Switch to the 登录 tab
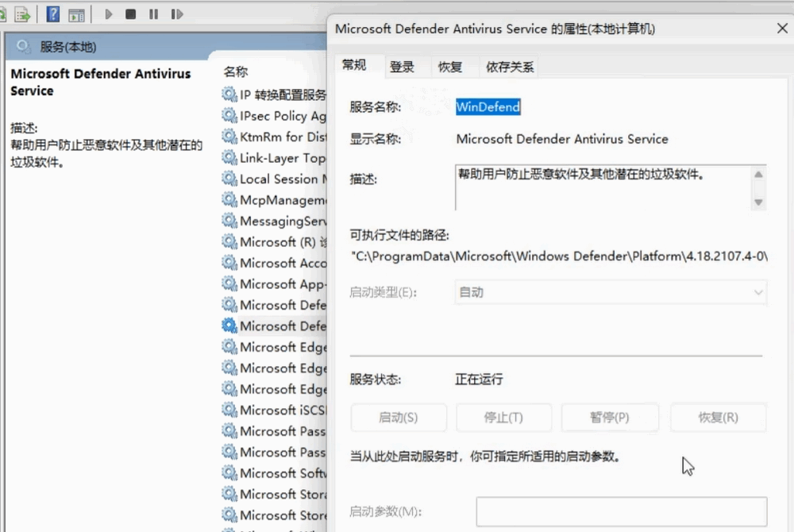Viewport: 794px width, 532px height. pos(402,67)
